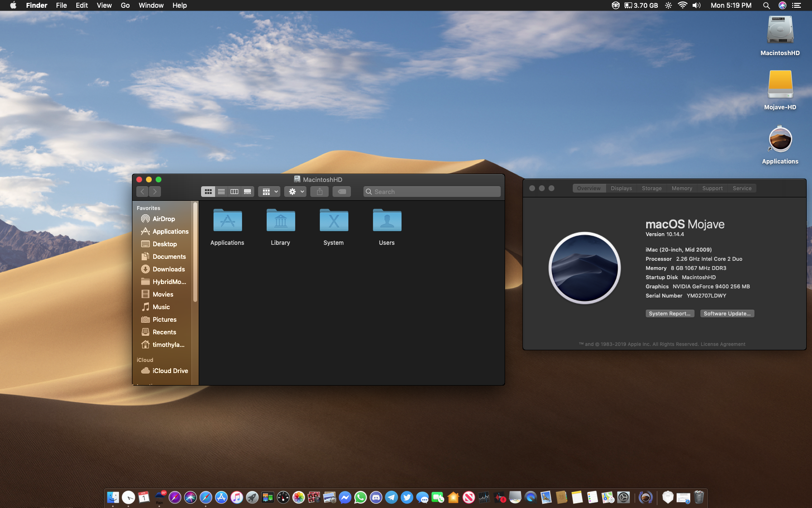Image resolution: width=812 pixels, height=508 pixels.
Task: Click the Software Update... button
Action: 727,314
